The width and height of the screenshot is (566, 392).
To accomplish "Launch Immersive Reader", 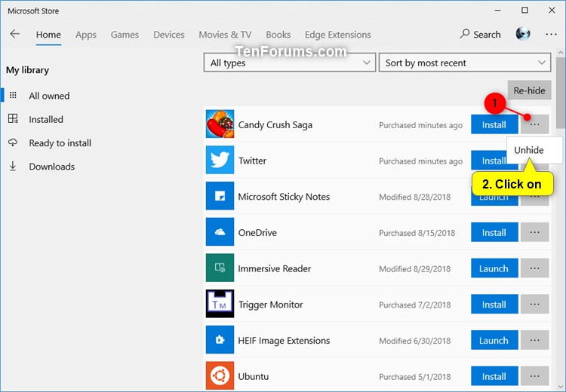I will (x=494, y=268).
